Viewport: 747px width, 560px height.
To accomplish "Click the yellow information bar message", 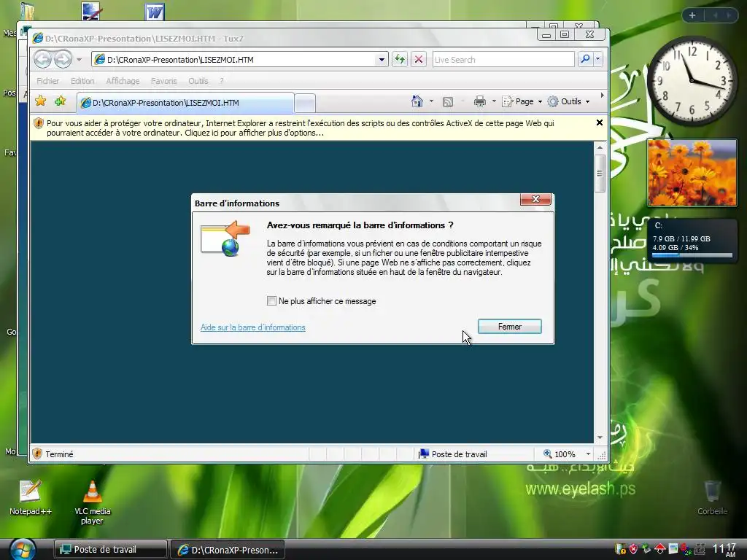I will pyautogui.click(x=300, y=128).
